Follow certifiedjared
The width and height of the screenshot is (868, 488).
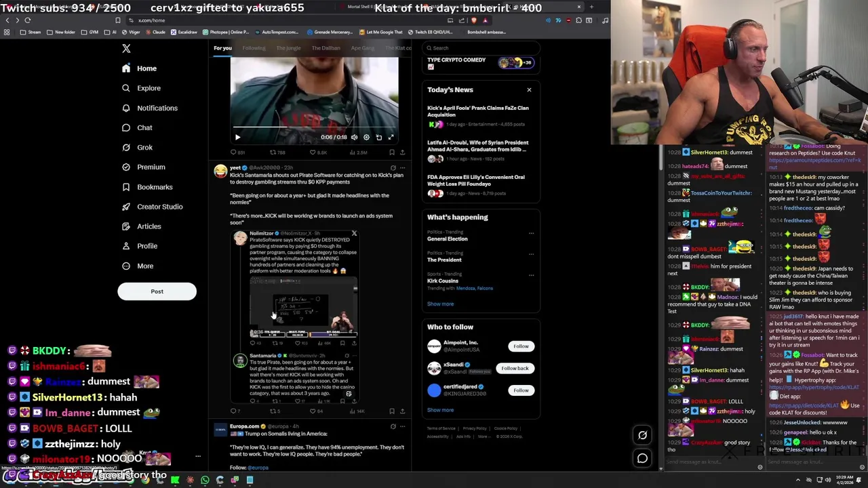(x=521, y=390)
